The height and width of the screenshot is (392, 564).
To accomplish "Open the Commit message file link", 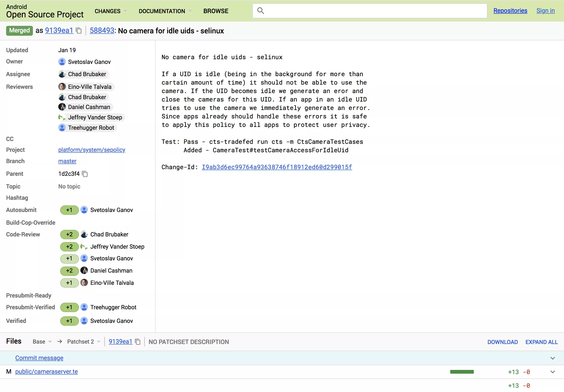I will pyautogui.click(x=39, y=358).
